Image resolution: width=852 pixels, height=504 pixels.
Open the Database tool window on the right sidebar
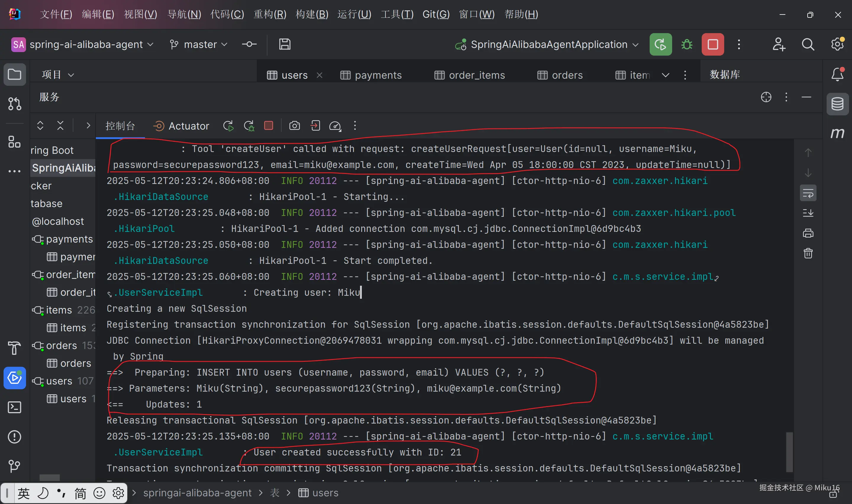tap(838, 104)
